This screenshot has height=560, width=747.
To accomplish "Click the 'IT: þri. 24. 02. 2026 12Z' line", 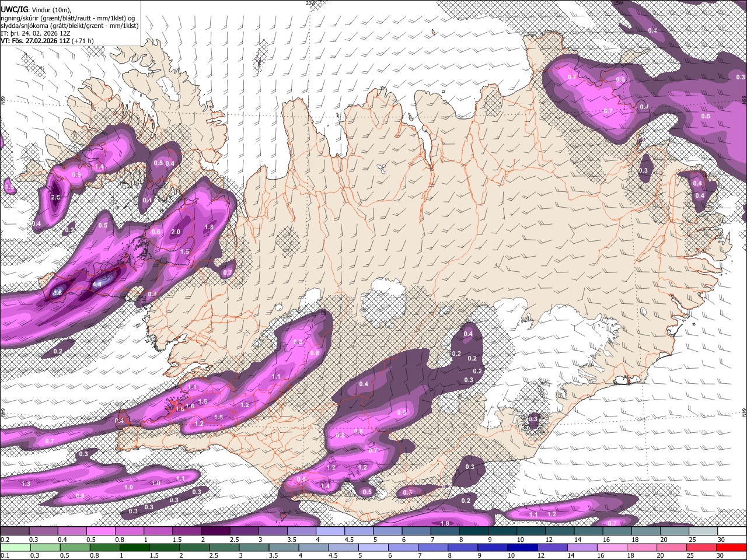I will (37, 33).
